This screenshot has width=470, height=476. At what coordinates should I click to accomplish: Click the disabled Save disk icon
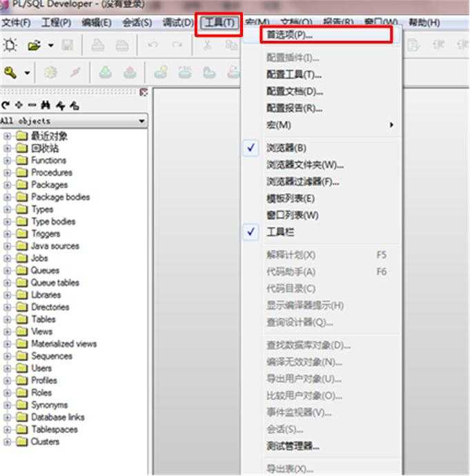pos(68,46)
